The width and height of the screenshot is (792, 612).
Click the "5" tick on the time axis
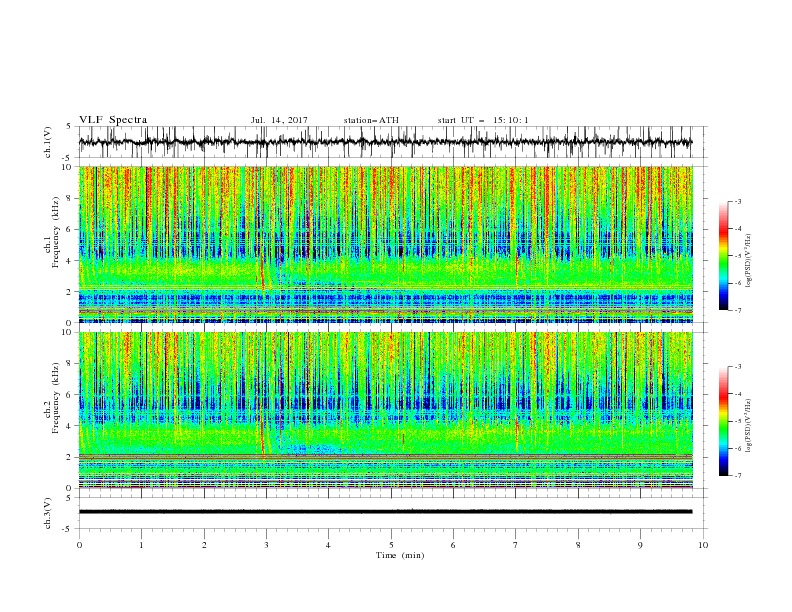coord(391,545)
